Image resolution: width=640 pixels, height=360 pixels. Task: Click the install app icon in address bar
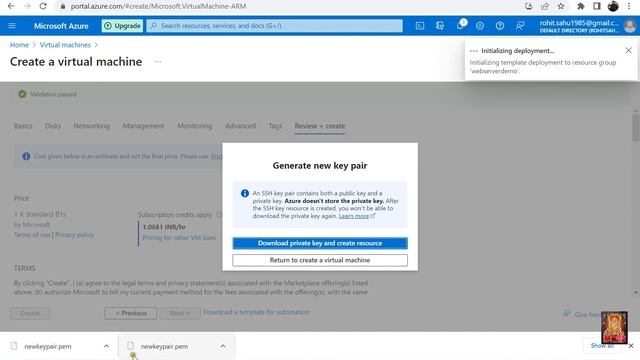coord(529,6)
